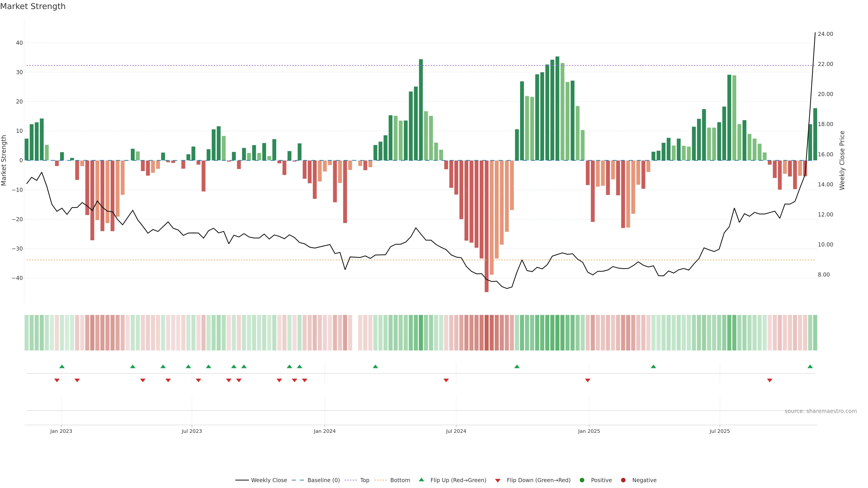Click the 24.00 right axis tick label

(825, 34)
